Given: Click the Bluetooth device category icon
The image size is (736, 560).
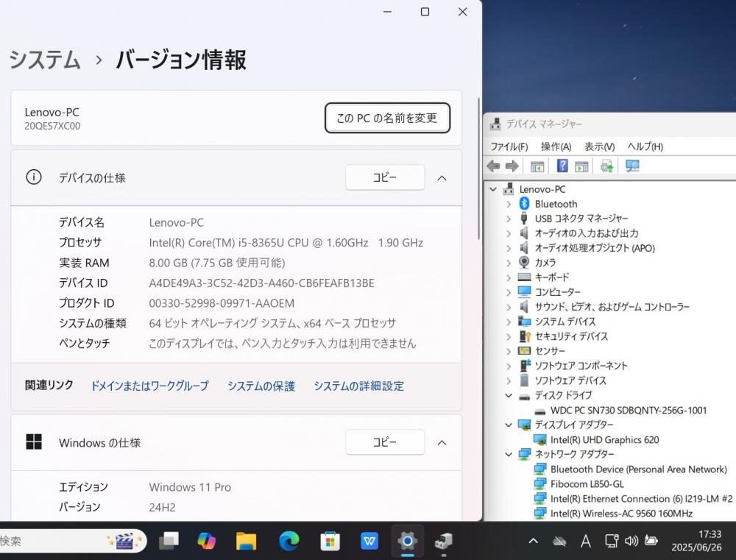Looking at the screenshot, I should [524, 204].
